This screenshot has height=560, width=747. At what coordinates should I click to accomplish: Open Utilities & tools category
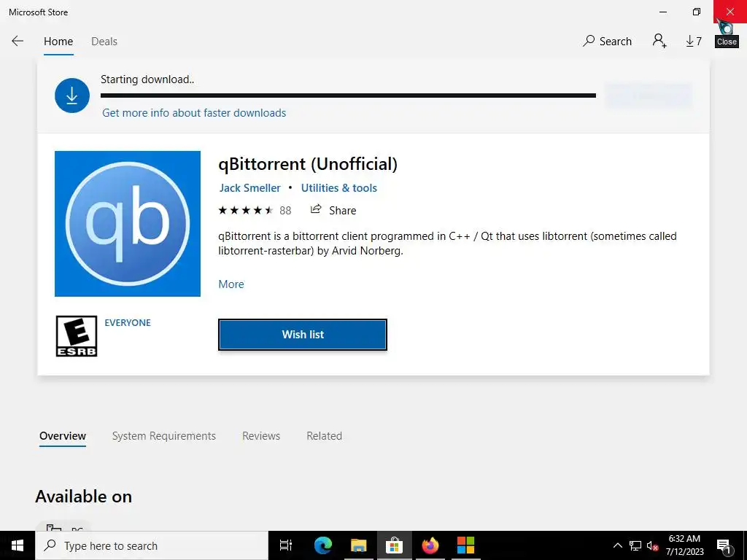[x=338, y=188]
